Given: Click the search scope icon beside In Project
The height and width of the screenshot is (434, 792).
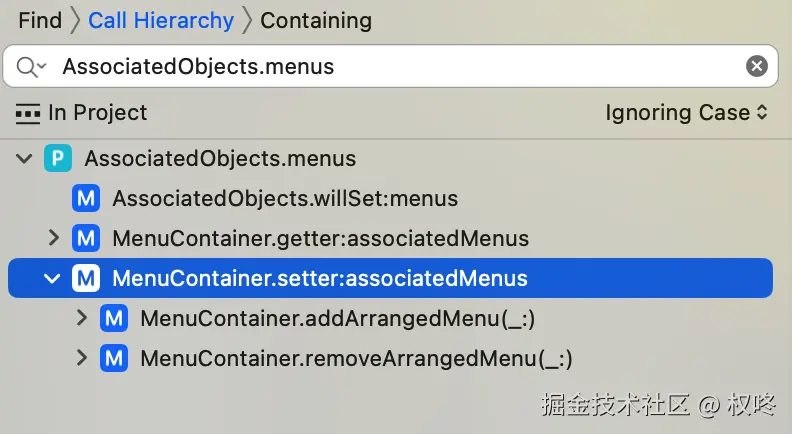Looking at the screenshot, I should [x=28, y=113].
